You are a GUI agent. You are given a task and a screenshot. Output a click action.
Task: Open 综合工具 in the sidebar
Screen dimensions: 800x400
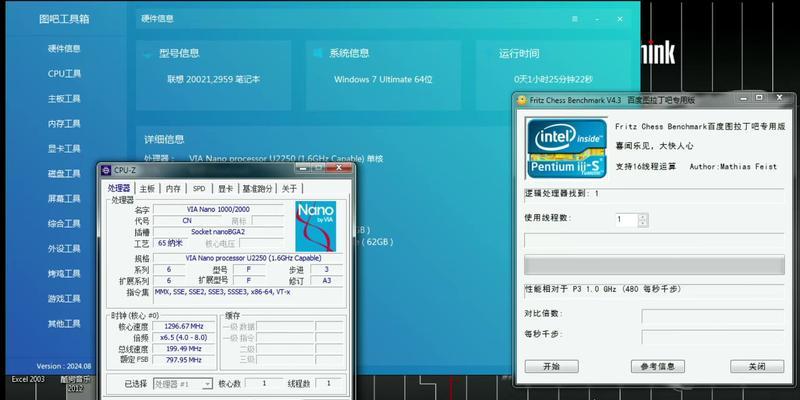64,223
